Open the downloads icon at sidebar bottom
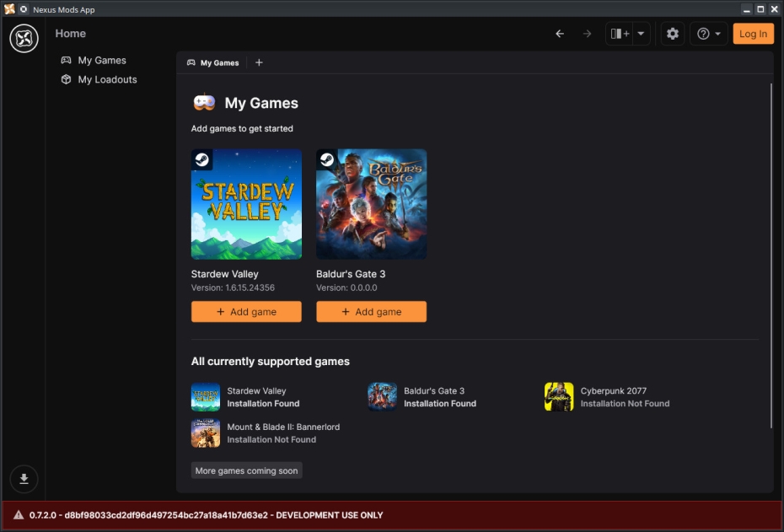Image resolution: width=784 pixels, height=532 pixels. pos(24,479)
